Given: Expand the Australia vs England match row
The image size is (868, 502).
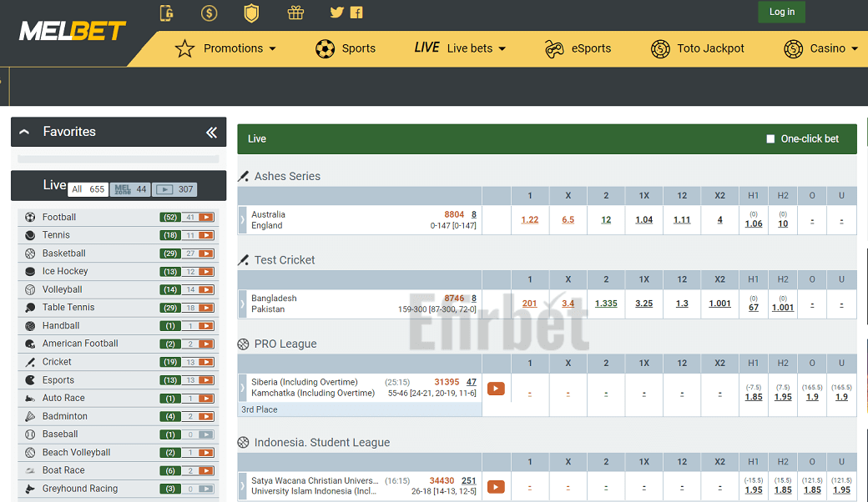Looking at the screenshot, I should point(242,219).
